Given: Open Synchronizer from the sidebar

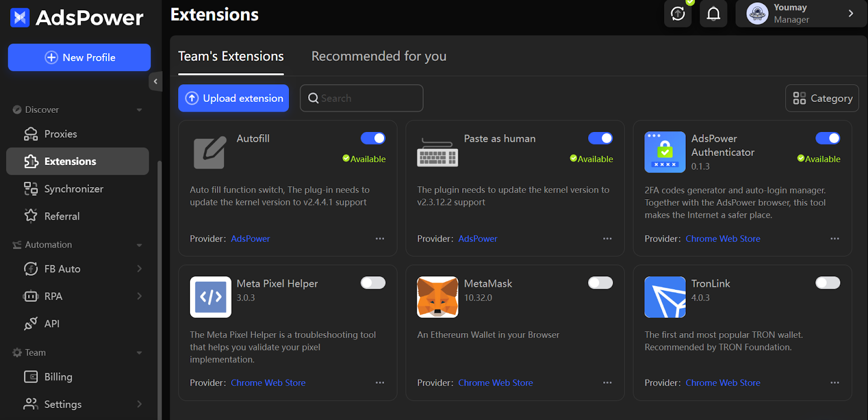Looking at the screenshot, I should [78, 189].
